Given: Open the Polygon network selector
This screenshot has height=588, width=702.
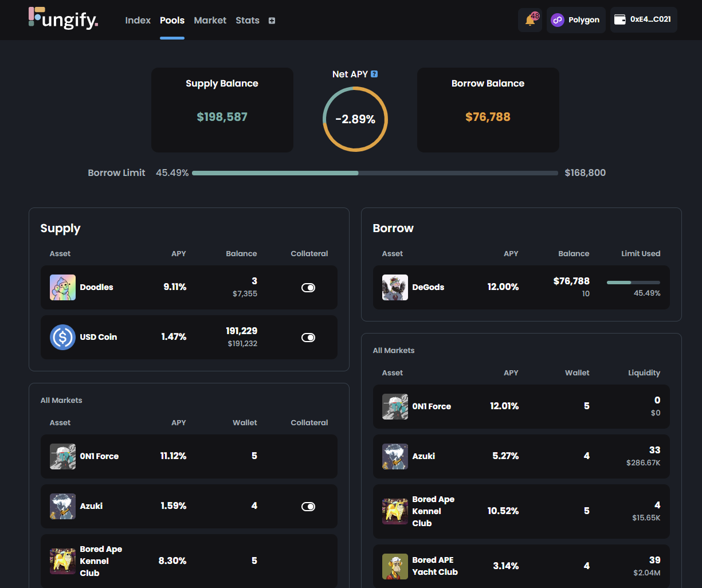Looking at the screenshot, I should pos(576,20).
